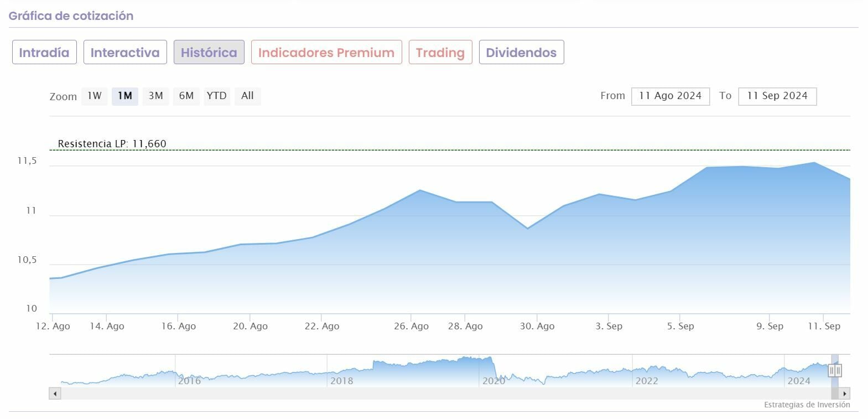
Task: Click navigator scrollbar track near 2018
Action: pyautogui.click(x=341, y=394)
